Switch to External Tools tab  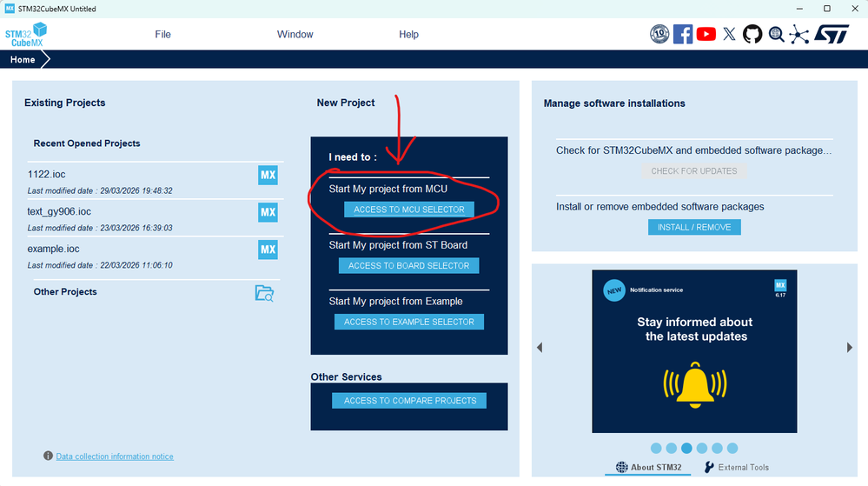[x=737, y=467]
